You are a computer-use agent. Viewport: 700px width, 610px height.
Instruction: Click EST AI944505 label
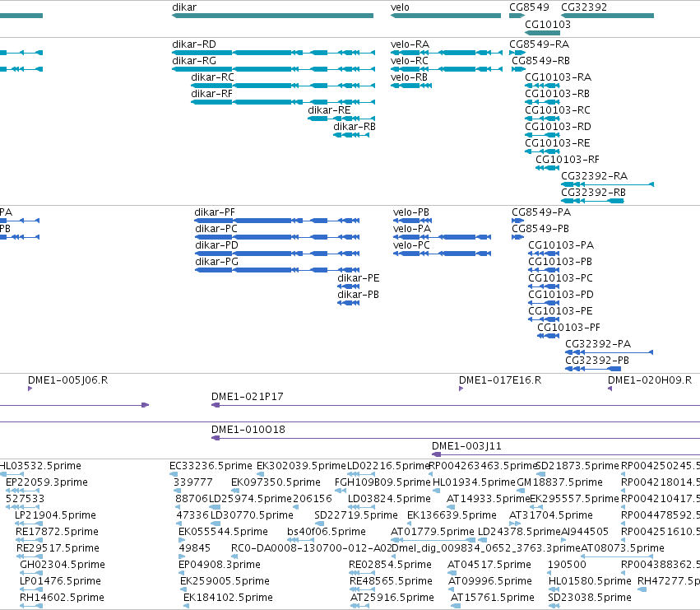pyautogui.click(x=585, y=533)
